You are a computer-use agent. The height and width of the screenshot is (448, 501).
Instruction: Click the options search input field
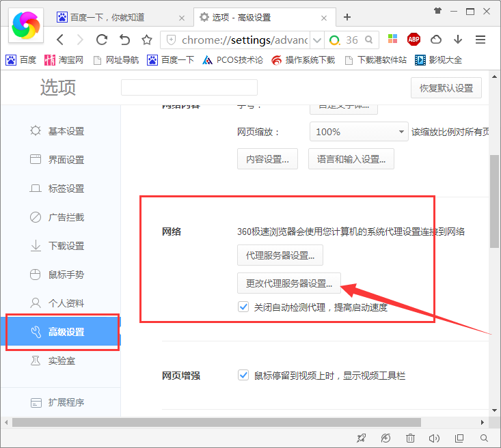pyautogui.click(x=189, y=87)
